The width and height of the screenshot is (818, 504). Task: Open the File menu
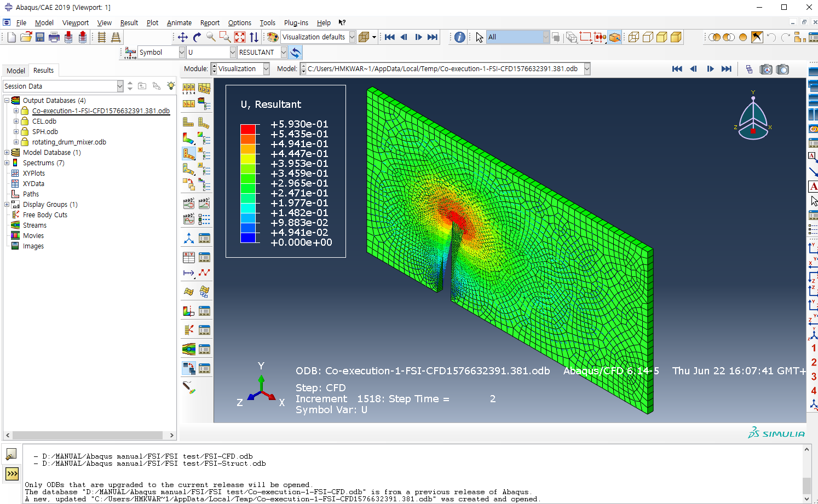[21, 23]
